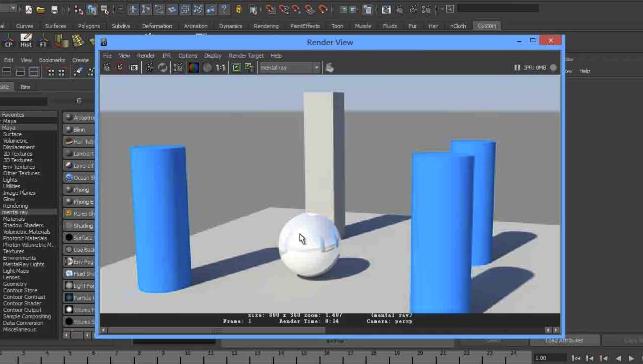Click the render region icon in Render View
The width and height of the screenshot is (643, 364).
120,68
